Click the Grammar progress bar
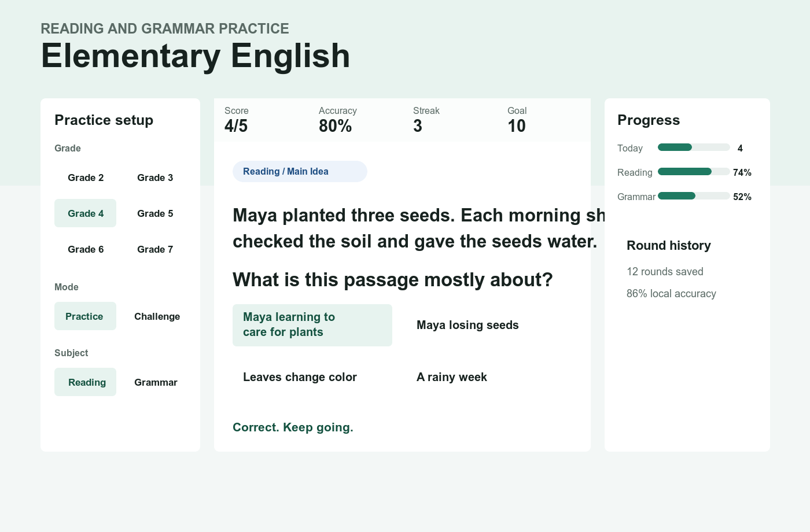This screenshot has height=532, width=810. pyautogui.click(x=694, y=196)
